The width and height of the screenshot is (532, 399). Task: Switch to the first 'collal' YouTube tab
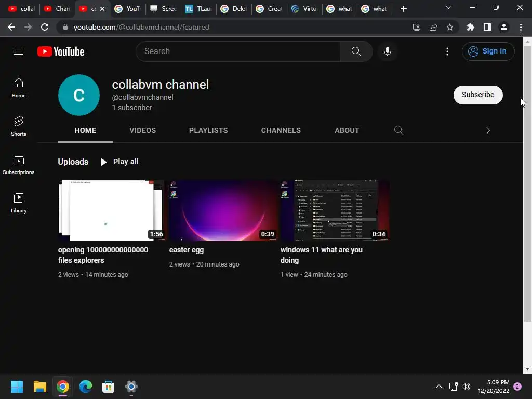click(22, 9)
